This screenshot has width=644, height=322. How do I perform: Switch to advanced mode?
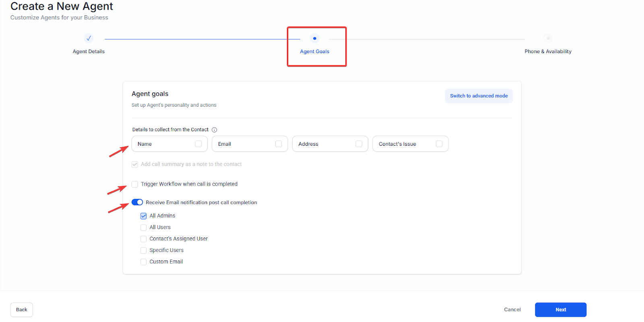tap(479, 96)
